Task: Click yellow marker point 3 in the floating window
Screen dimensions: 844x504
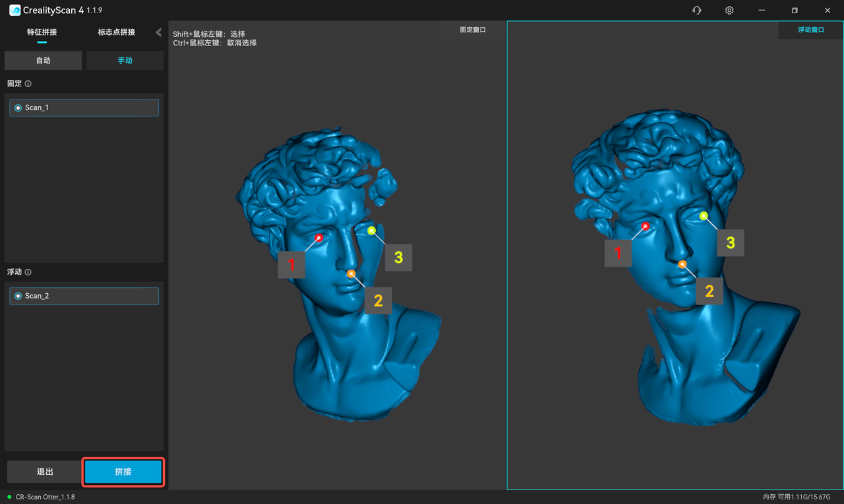Action: [x=704, y=215]
